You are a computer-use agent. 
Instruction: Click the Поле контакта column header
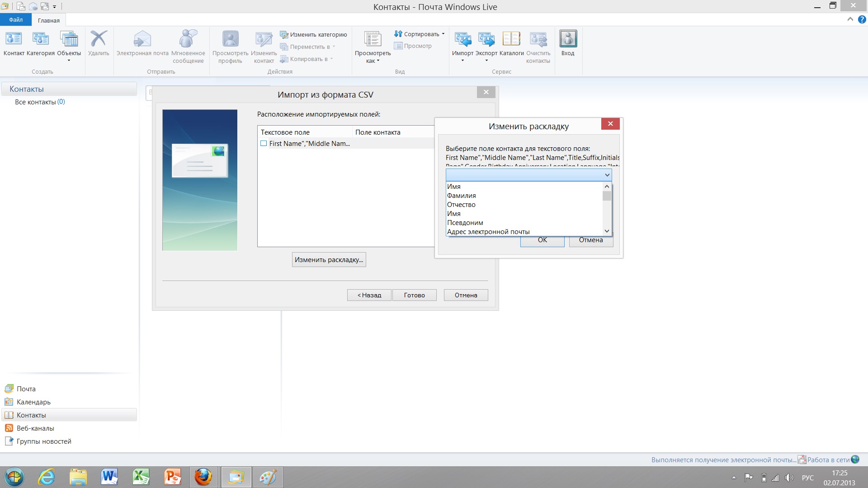393,132
